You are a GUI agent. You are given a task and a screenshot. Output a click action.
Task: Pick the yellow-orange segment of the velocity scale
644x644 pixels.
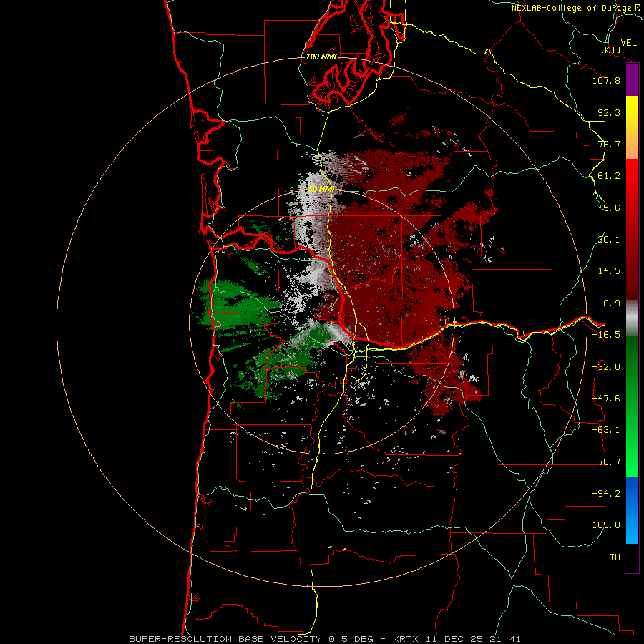632,127
